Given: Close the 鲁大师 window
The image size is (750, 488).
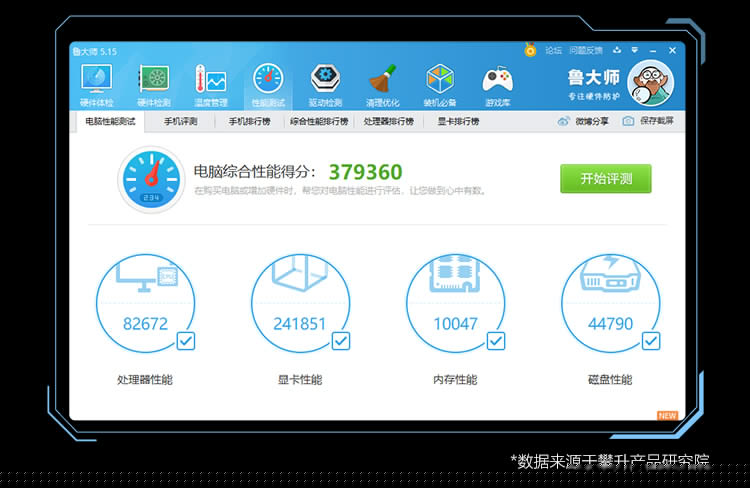Looking at the screenshot, I should tap(672, 50).
